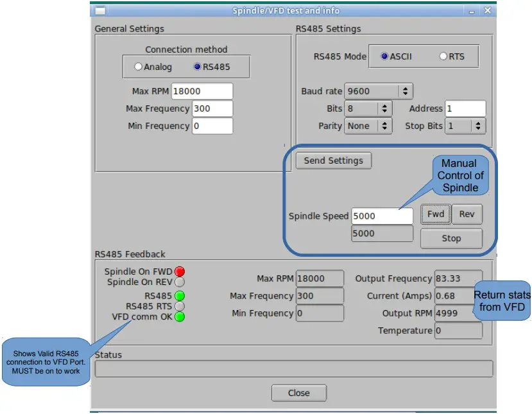Viewport: 532px width, 414px height.
Task: Click the Status message bar
Action: (x=294, y=369)
